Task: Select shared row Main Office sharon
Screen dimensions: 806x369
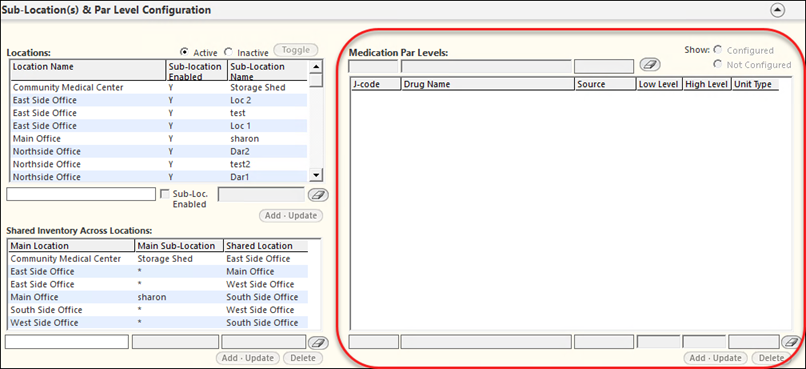Action: click(x=158, y=297)
